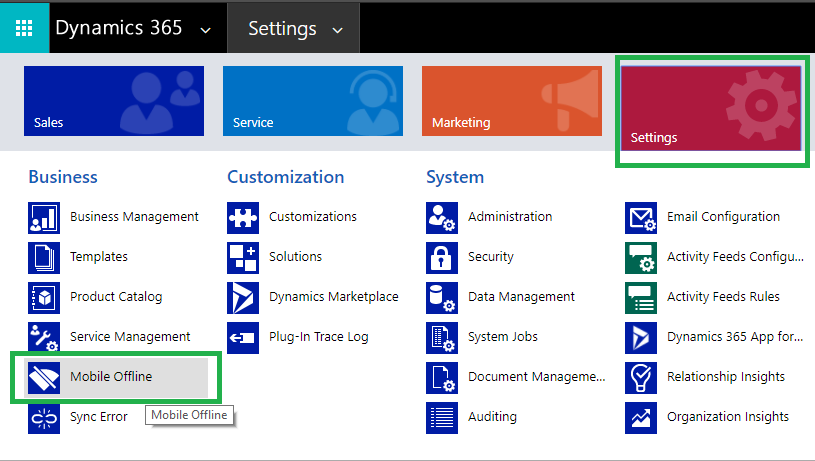Expand the Settings navigation chevron
The height and width of the screenshot is (461, 815).
[338, 30]
